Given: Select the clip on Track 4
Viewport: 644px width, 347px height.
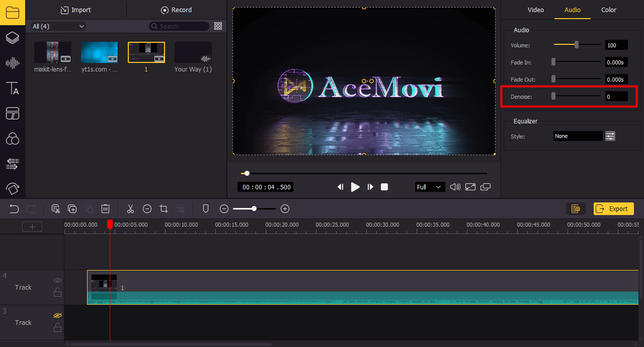Looking at the screenshot, I should point(363,287).
